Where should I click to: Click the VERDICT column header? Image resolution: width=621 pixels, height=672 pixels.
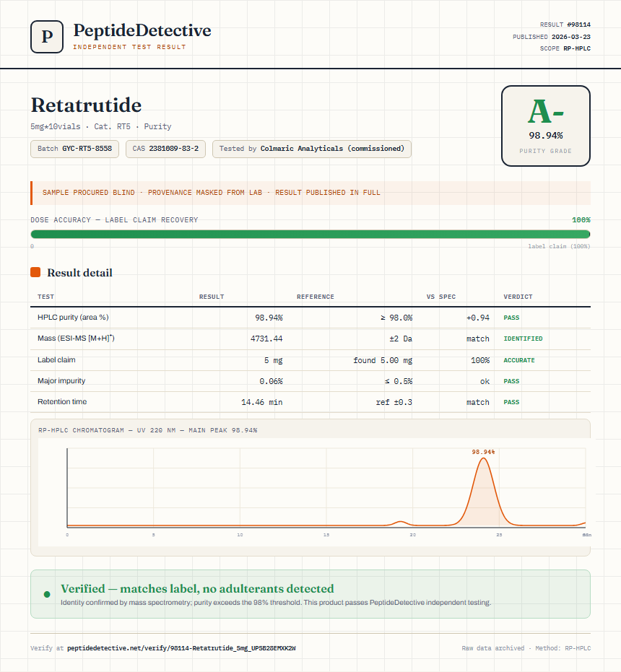pyautogui.click(x=518, y=297)
